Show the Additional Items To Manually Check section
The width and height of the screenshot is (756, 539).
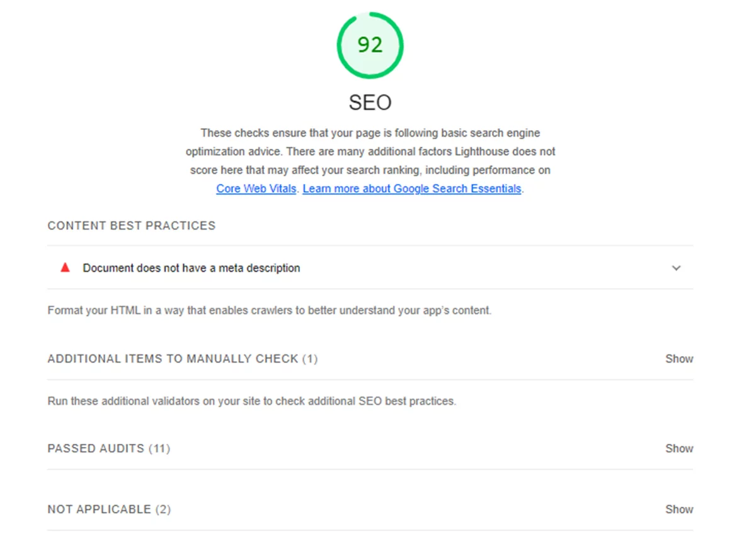(679, 359)
